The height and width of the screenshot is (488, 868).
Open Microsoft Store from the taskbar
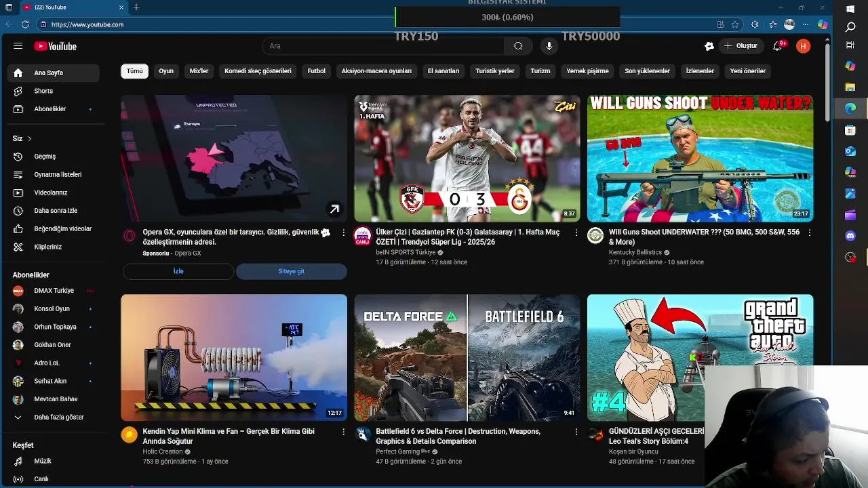coord(850,129)
